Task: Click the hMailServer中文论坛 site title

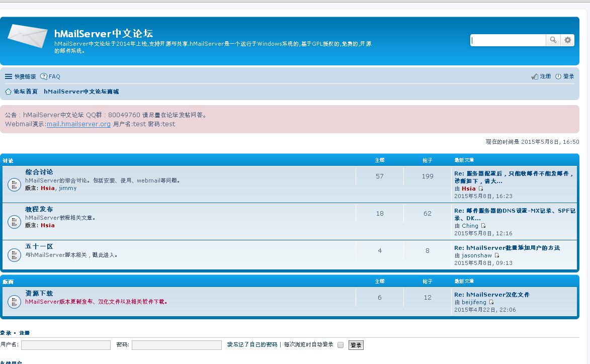Action: point(104,34)
